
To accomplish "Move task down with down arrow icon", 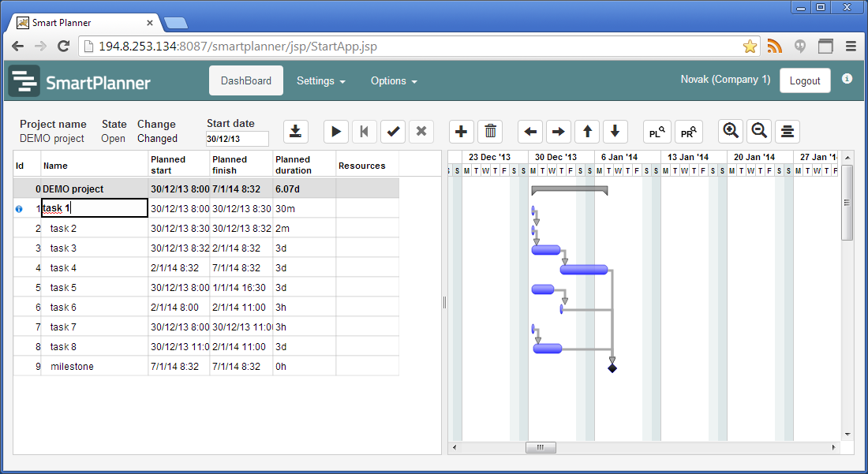I will pos(615,132).
